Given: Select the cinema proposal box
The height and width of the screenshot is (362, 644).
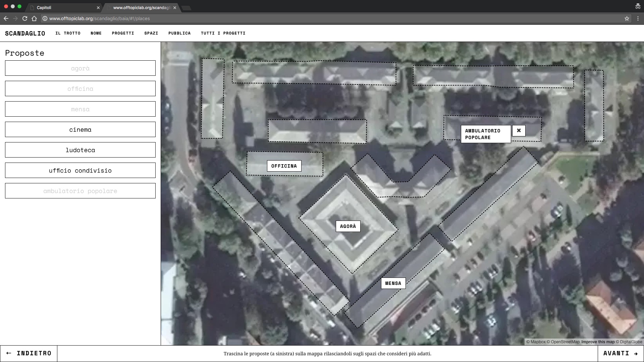Looking at the screenshot, I should [80, 129].
